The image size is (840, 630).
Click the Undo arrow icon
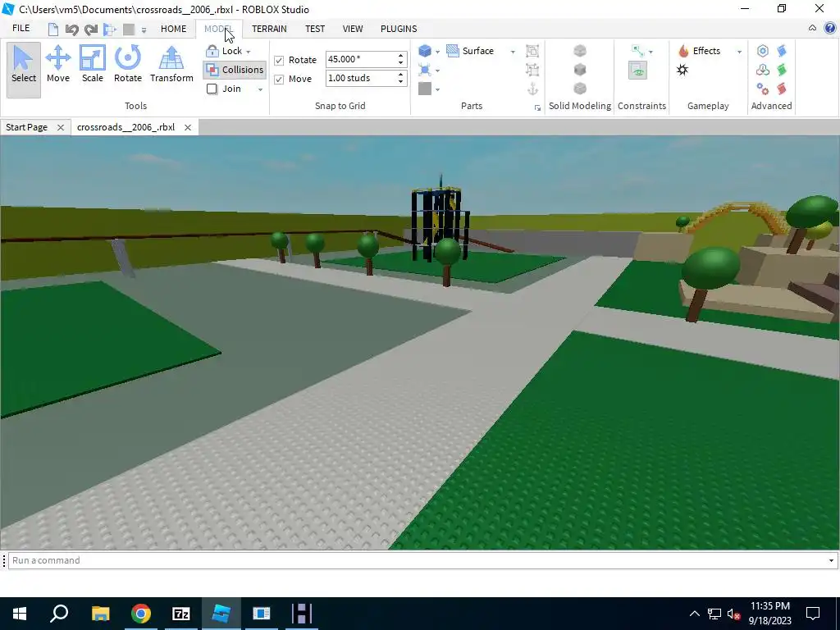(72, 29)
